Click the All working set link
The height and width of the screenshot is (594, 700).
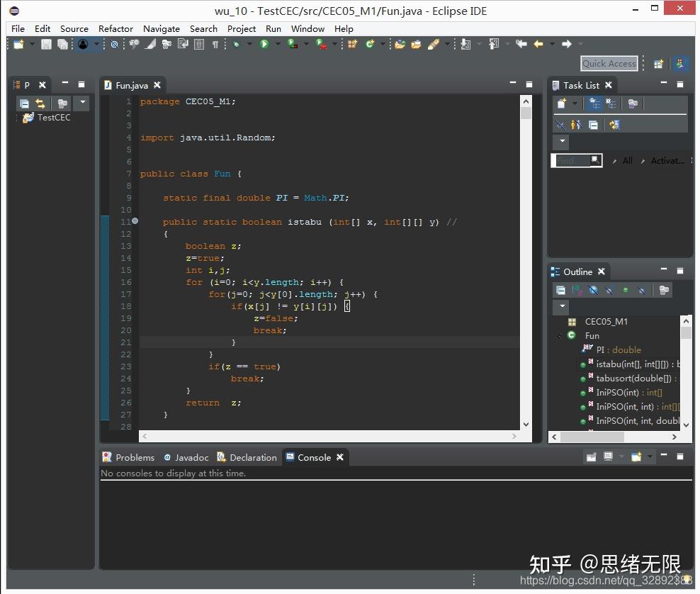point(628,161)
